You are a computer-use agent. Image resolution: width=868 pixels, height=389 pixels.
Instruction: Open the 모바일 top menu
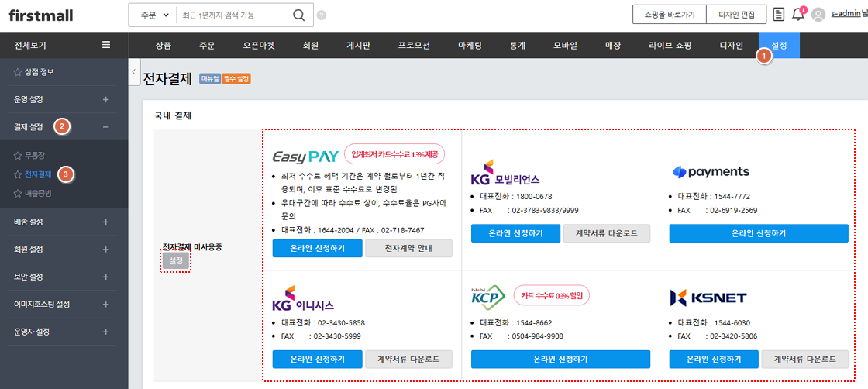click(x=565, y=46)
